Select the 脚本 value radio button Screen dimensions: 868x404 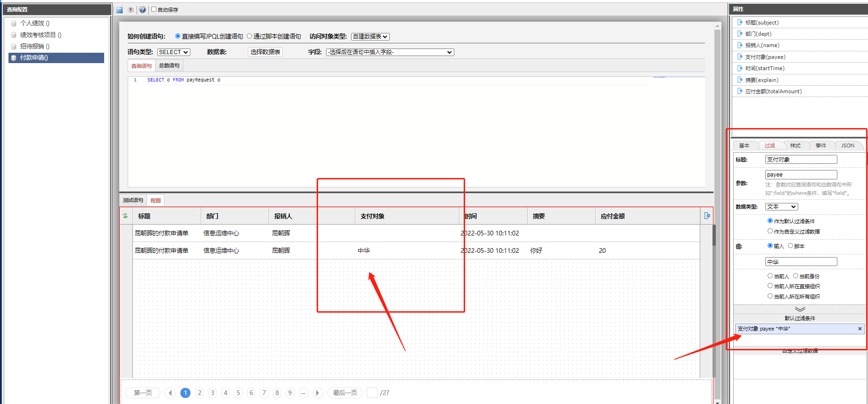pos(791,246)
